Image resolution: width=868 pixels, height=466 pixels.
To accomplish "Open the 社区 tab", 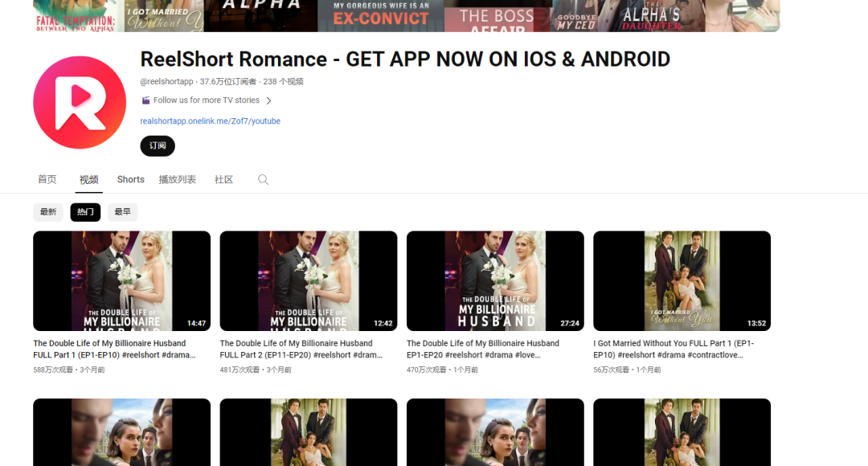I will (223, 179).
